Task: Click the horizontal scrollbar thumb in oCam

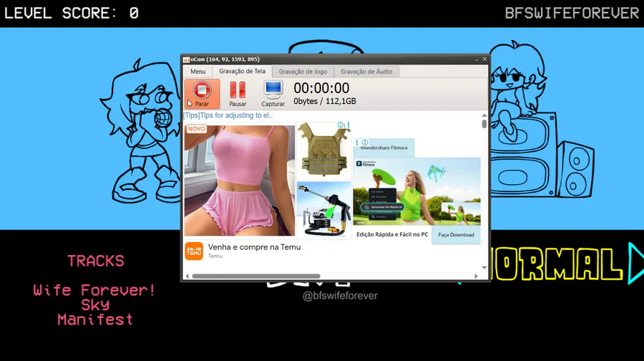Action: pos(256,276)
